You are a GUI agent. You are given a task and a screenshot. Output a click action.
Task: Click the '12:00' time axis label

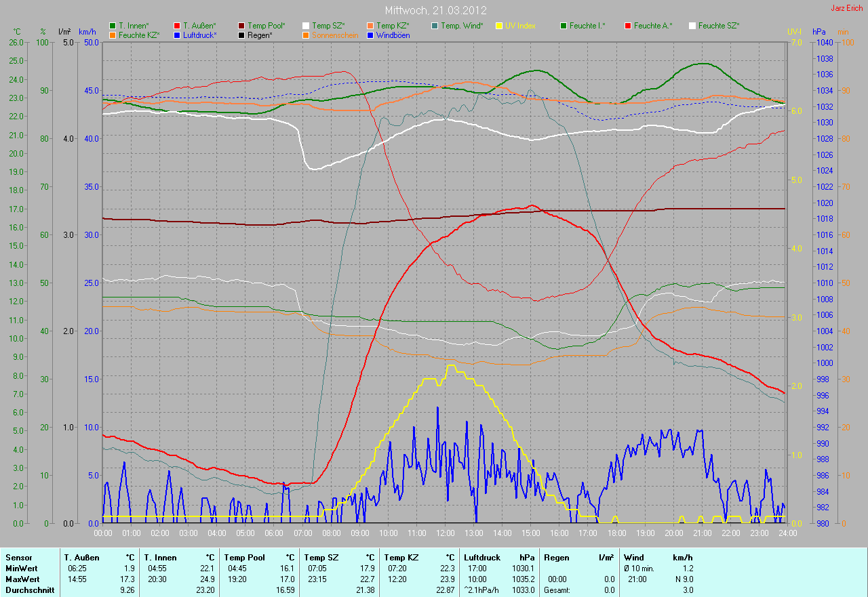445,533
